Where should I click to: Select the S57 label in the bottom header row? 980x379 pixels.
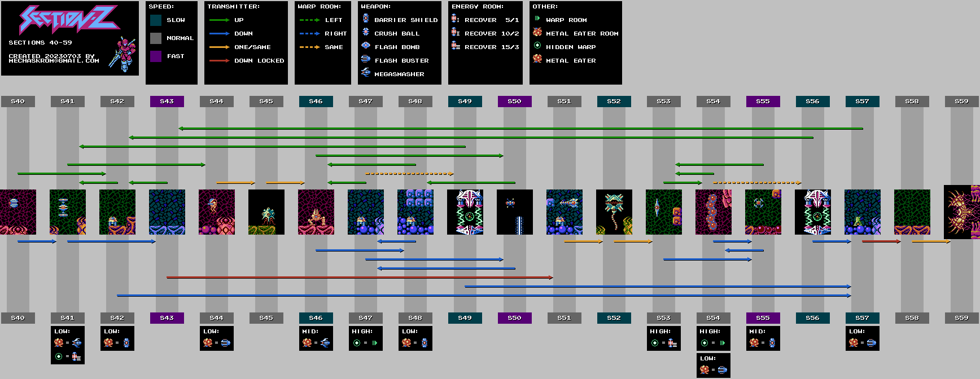[x=863, y=318]
